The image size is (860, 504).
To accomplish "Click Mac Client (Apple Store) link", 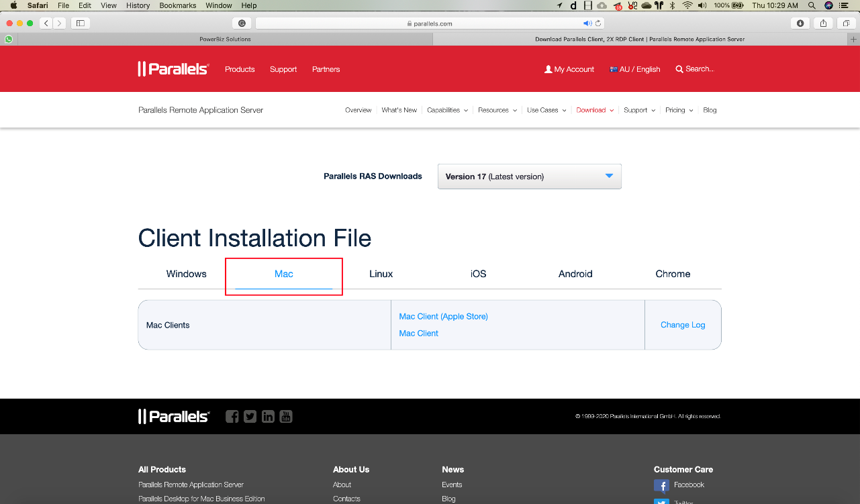I will [x=444, y=316].
